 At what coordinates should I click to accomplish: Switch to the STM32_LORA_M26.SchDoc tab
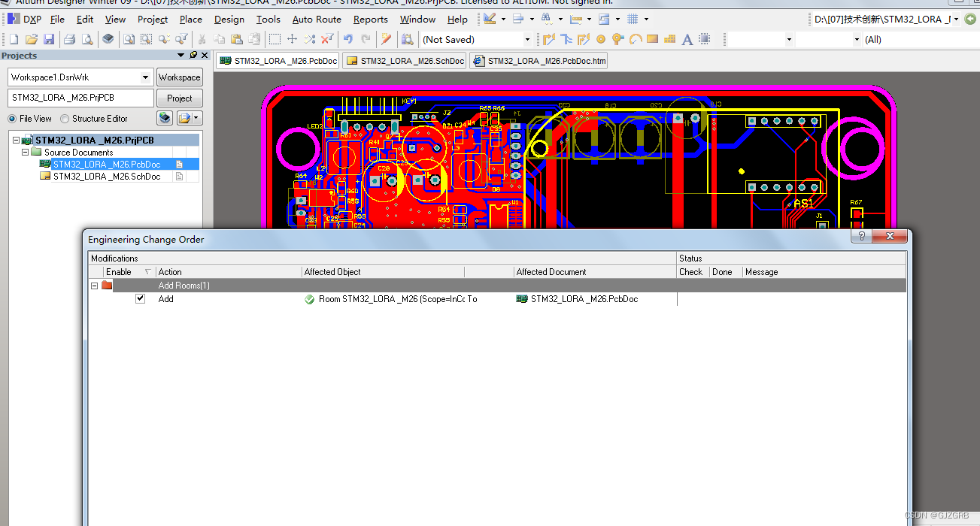pyautogui.click(x=404, y=60)
